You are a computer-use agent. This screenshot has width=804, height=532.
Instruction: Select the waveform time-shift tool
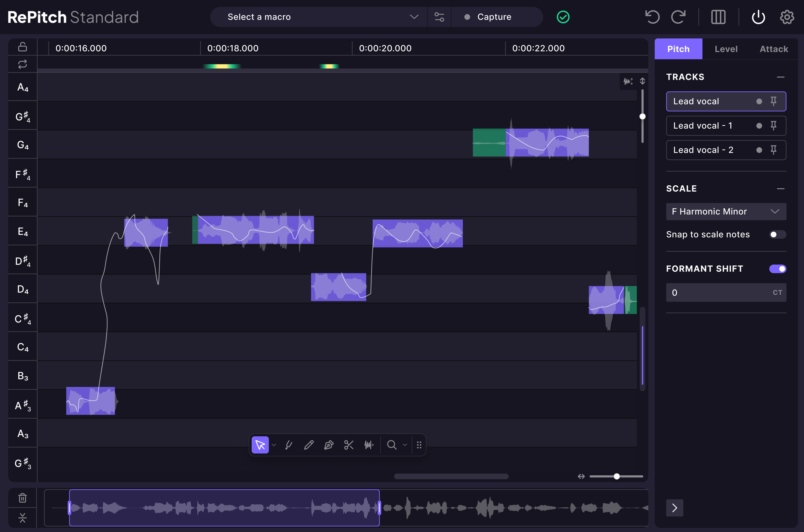(369, 445)
